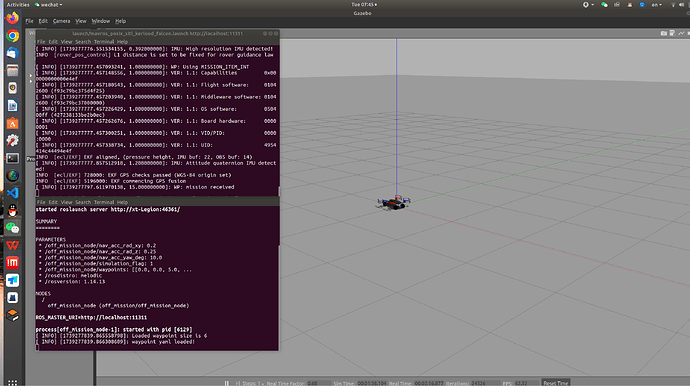690x386 pixels.
Task: Show Applications grid at dock bottom
Action: point(12,382)
